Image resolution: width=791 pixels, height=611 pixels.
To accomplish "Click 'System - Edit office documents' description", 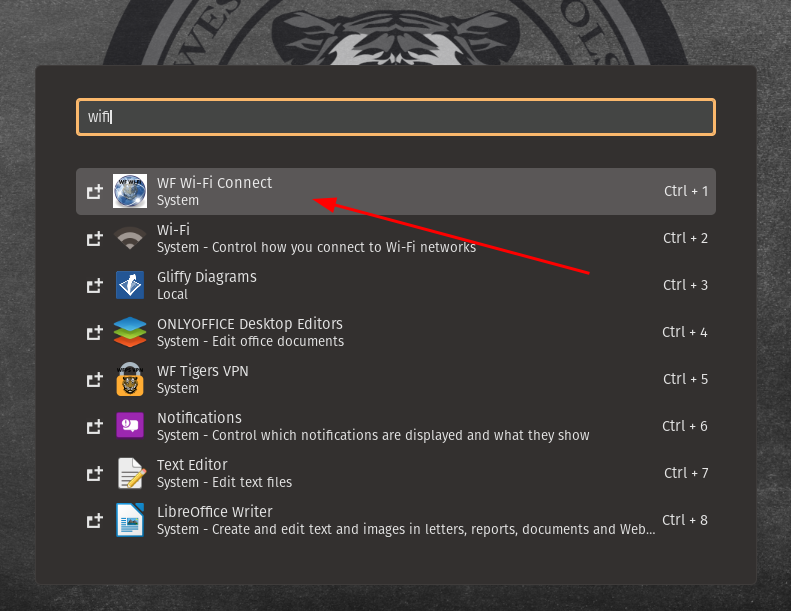I will (x=250, y=342).
